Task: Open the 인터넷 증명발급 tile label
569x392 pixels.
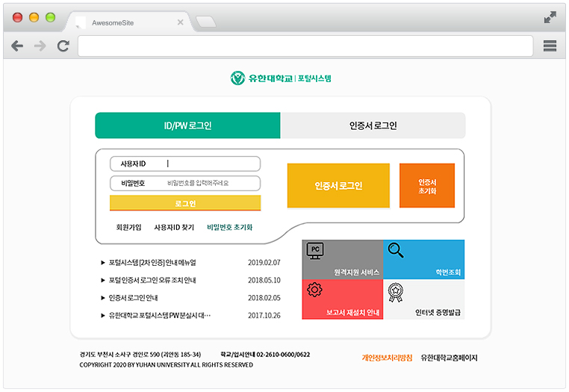Action: (x=438, y=313)
